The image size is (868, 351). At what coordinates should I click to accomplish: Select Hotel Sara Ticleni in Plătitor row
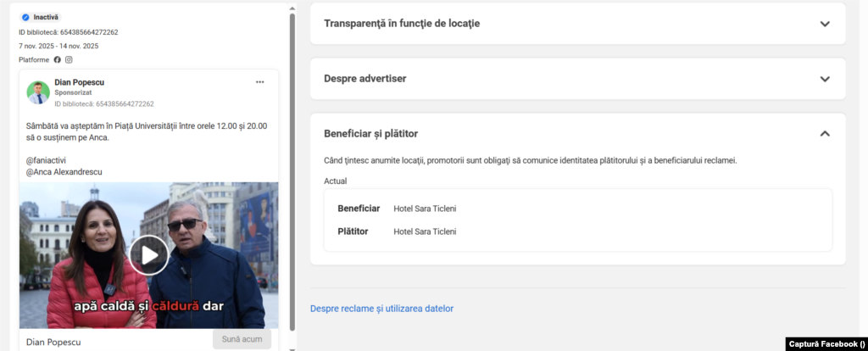click(x=425, y=231)
